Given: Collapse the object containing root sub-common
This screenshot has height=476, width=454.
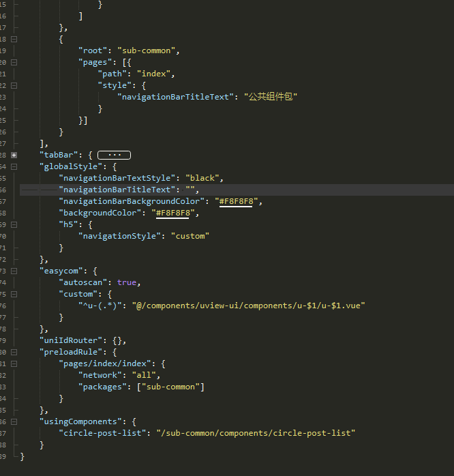Looking at the screenshot, I should 14,39.
